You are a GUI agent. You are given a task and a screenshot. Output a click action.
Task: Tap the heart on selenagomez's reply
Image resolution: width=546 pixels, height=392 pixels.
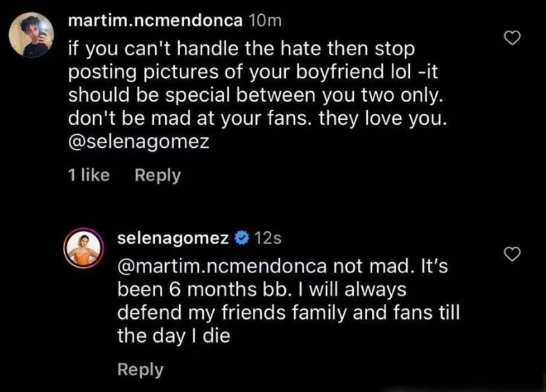[512, 256]
